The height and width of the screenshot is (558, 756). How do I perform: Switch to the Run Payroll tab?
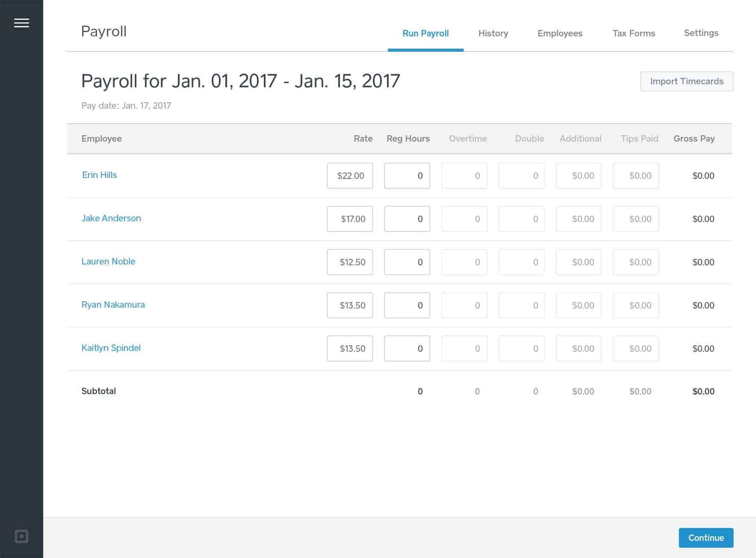425,33
